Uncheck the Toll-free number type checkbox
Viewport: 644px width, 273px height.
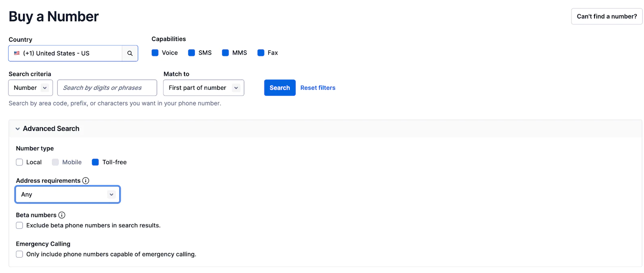pyautogui.click(x=95, y=162)
